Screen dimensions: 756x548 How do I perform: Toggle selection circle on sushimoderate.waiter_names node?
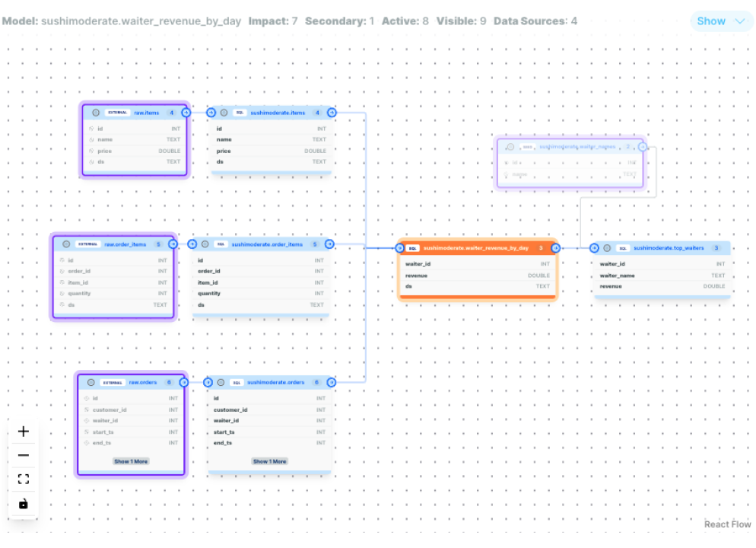coord(510,147)
